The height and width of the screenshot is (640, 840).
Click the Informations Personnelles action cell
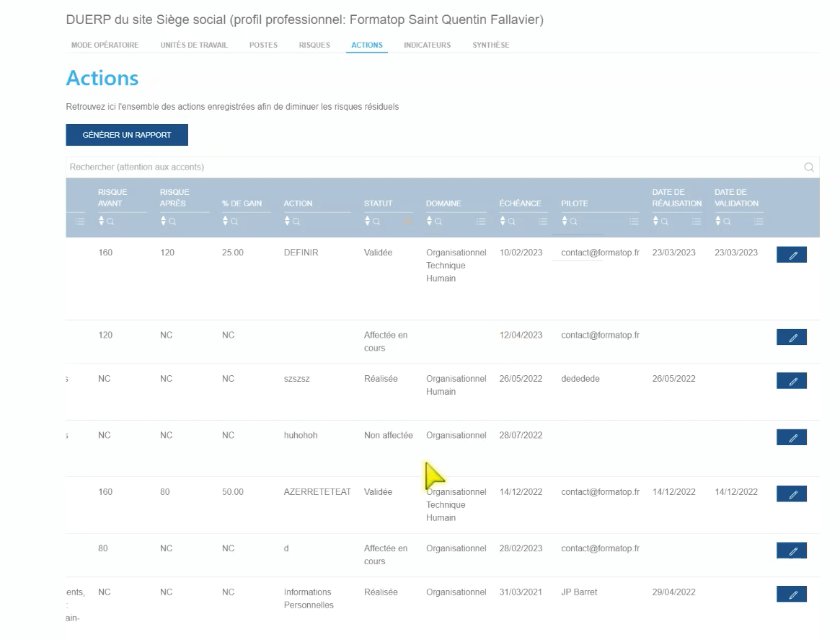pos(309,599)
